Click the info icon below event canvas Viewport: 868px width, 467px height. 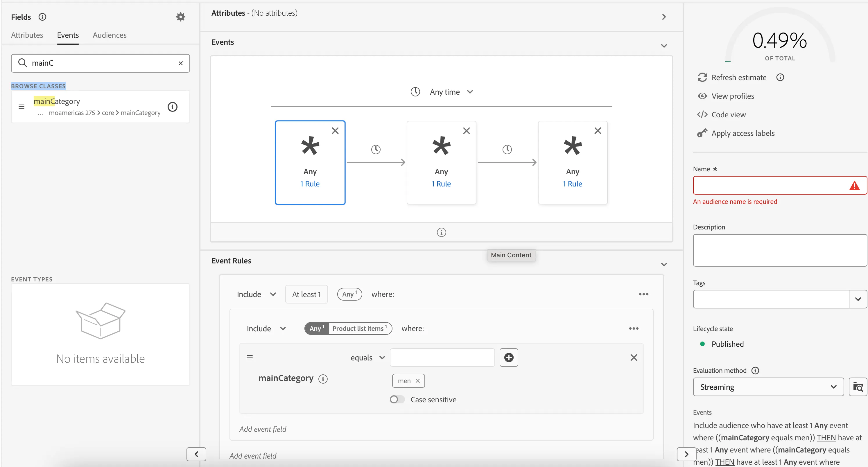click(x=442, y=233)
